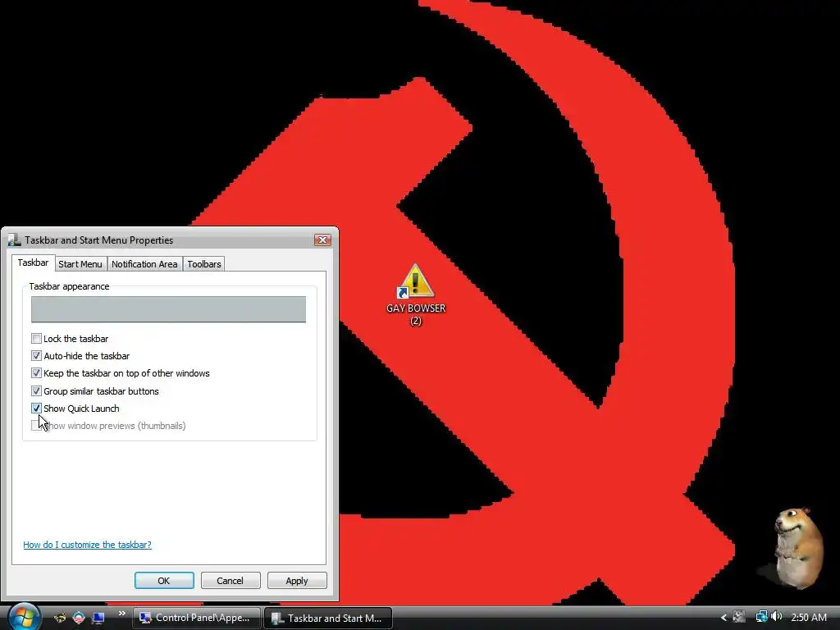
Task: Open How do I customize the taskbar link
Action: pos(87,545)
